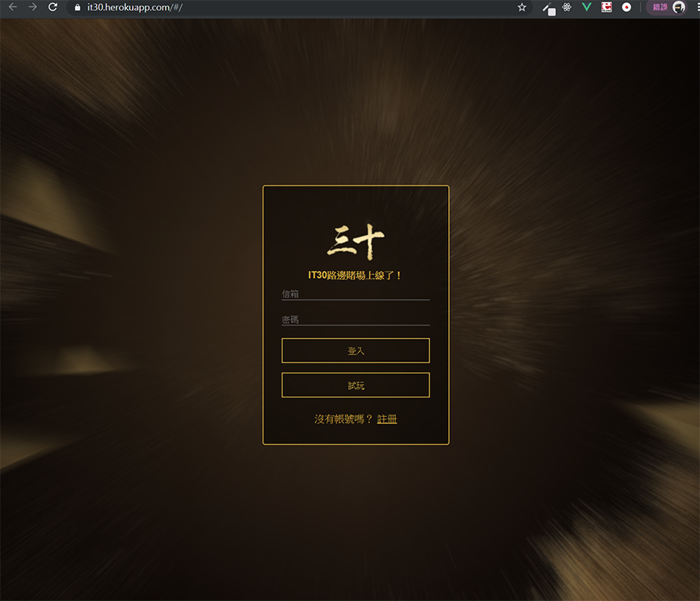700x601 pixels.
Task: Focus the 密碼 password input field
Action: [355, 319]
